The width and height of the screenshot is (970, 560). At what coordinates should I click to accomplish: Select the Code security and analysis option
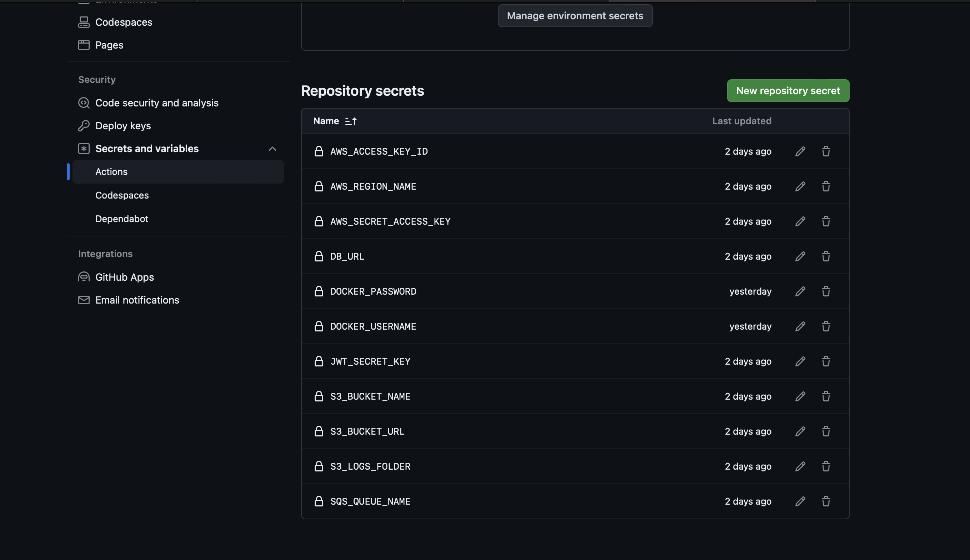pos(156,102)
